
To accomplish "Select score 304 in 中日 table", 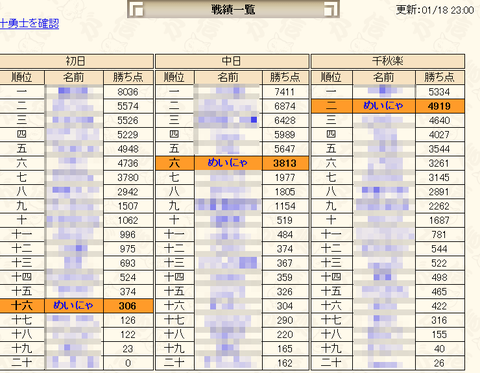I will coord(285,306).
